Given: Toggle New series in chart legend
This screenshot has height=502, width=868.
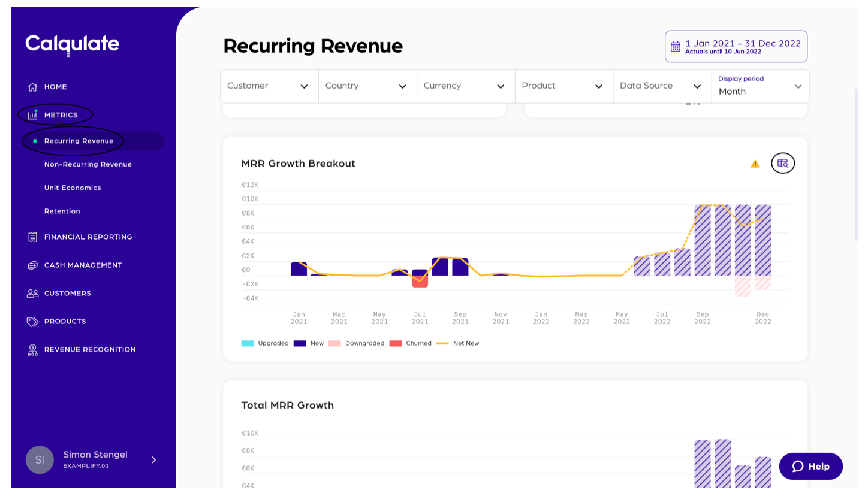Looking at the screenshot, I should (309, 343).
